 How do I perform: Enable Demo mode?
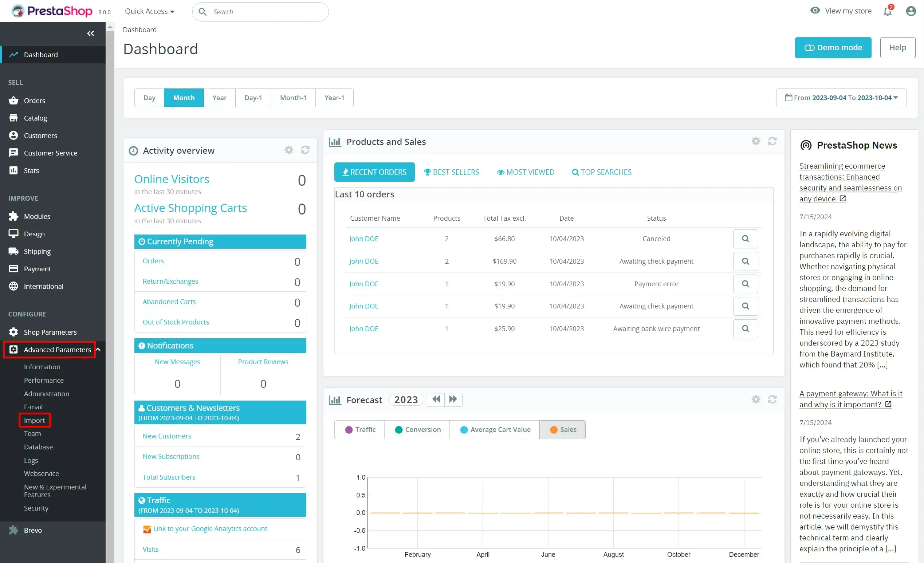(x=833, y=48)
